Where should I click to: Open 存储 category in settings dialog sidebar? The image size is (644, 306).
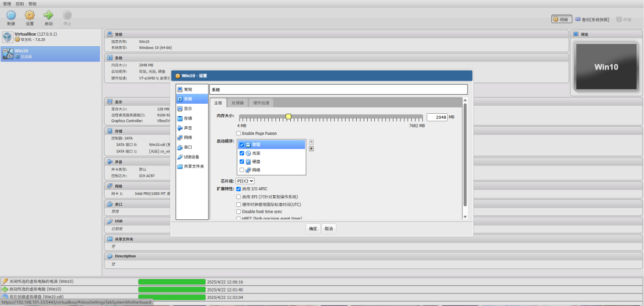[192, 118]
